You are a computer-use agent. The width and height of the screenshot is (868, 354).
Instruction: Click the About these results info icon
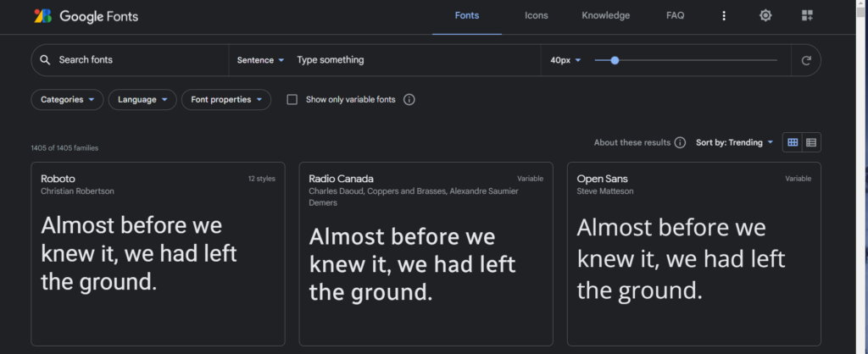681,143
